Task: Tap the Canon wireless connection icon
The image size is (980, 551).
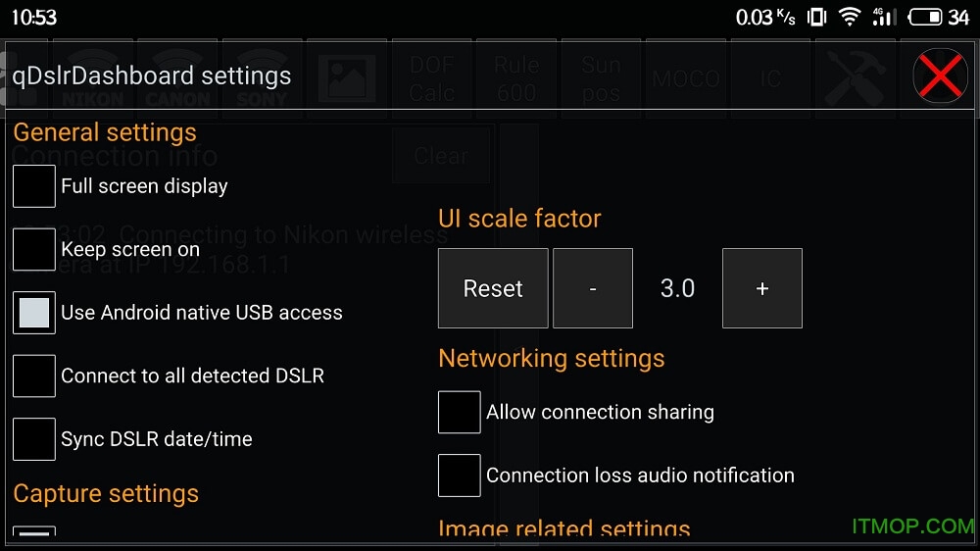Action: click(177, 76)
